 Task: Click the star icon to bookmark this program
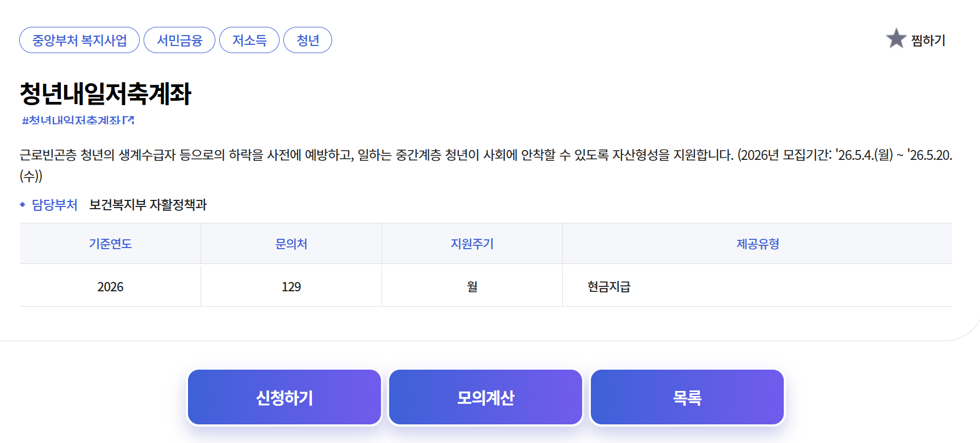point(896,38)
